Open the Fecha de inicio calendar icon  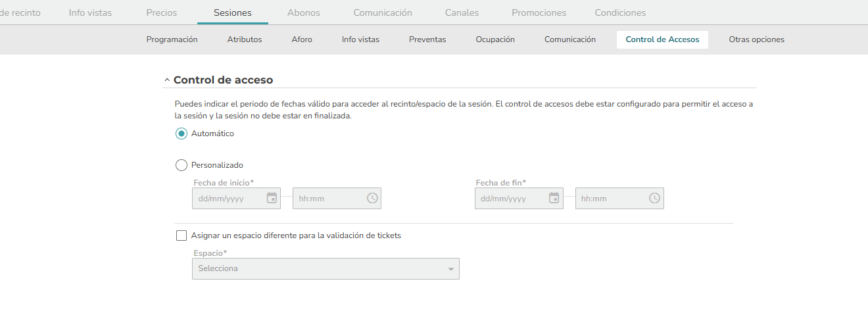(272, 198)
